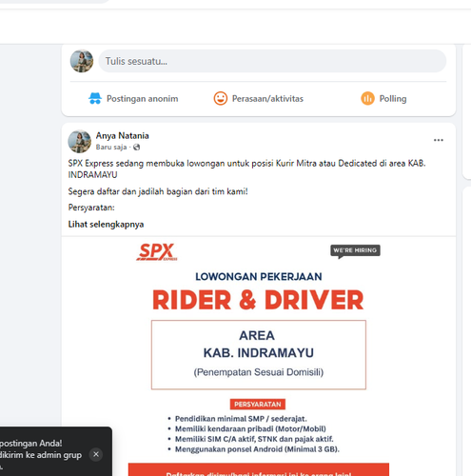
Task: Click the red PERSYARATAN label on poster
Action: point(258,405)
